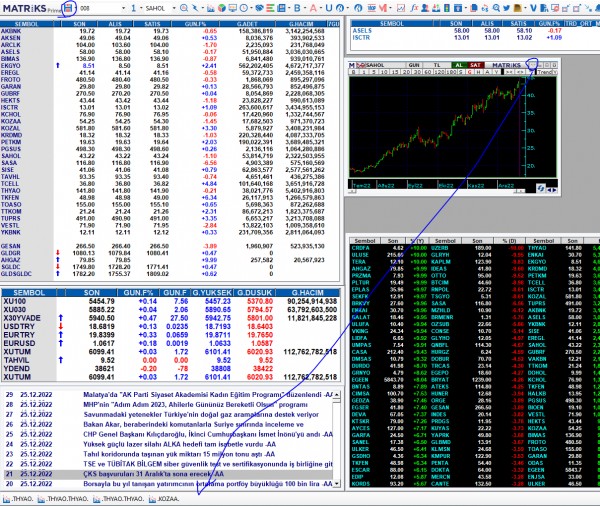Click the blue U toolbar icon
The image size is (600, 506).
point(329,8)
